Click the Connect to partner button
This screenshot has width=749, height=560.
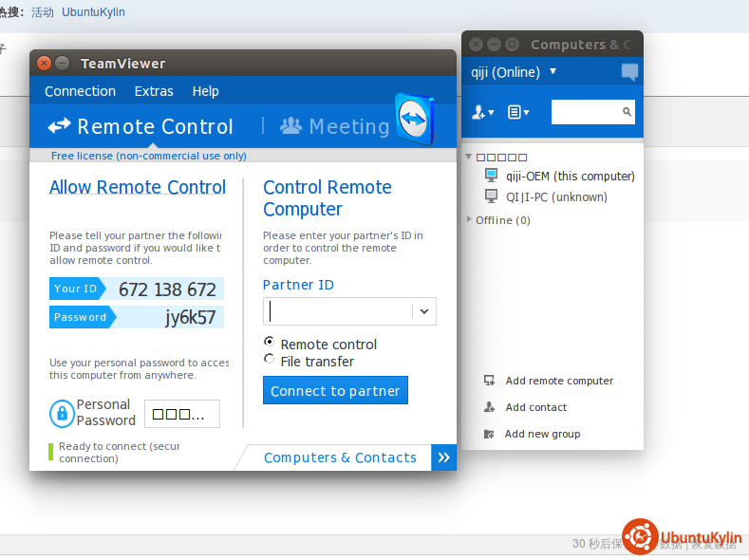point(335,391)
